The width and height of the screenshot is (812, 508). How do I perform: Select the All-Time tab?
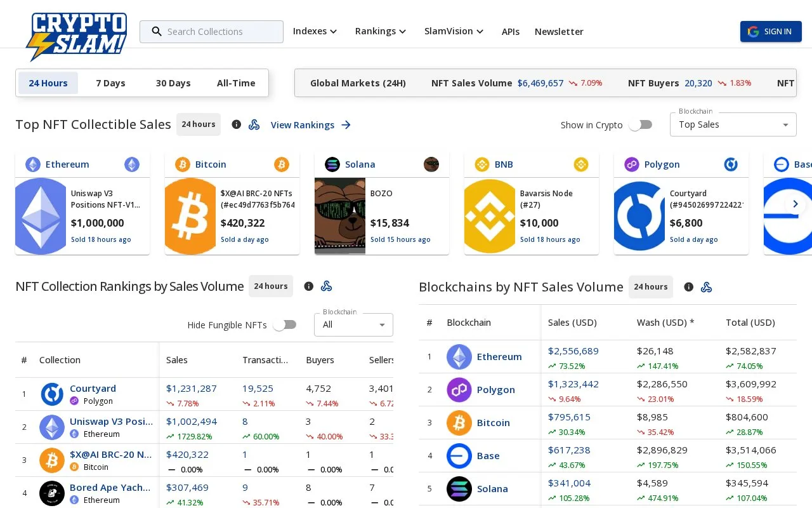(x=236, y=83)
